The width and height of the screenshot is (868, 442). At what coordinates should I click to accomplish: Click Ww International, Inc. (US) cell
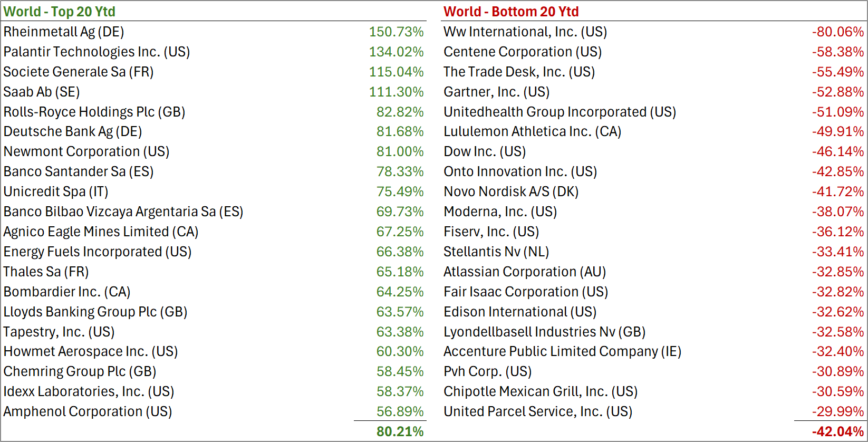point(525,32)
